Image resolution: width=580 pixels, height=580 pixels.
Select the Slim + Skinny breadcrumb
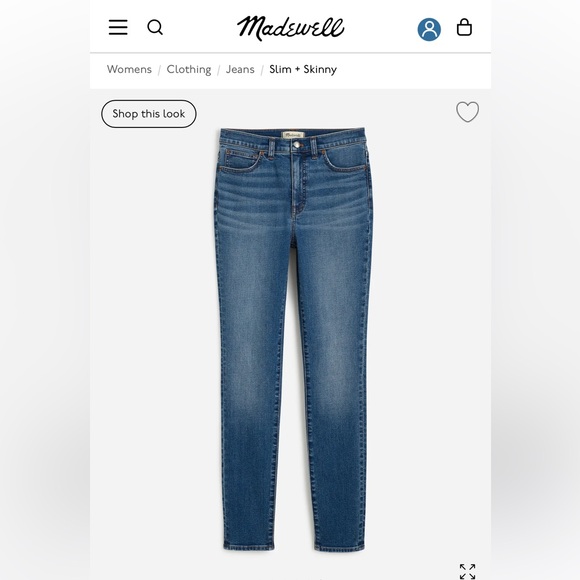[303, 70]
